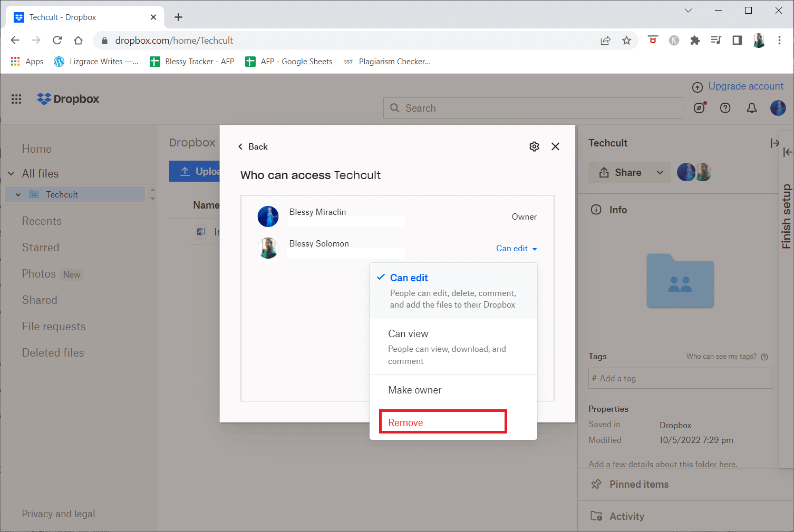
Task: Go Back in the sharing dialog
Action: point(253,146)
